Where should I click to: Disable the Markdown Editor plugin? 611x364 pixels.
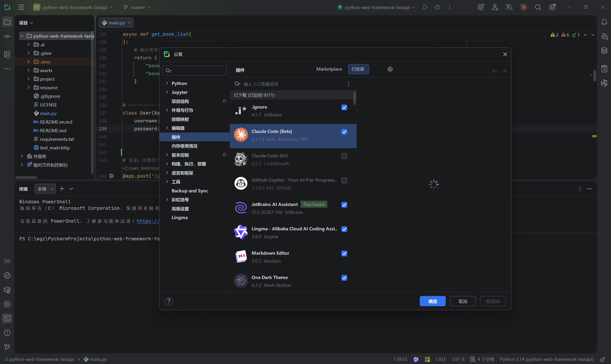pyautogui.click(x=344, y=253)
